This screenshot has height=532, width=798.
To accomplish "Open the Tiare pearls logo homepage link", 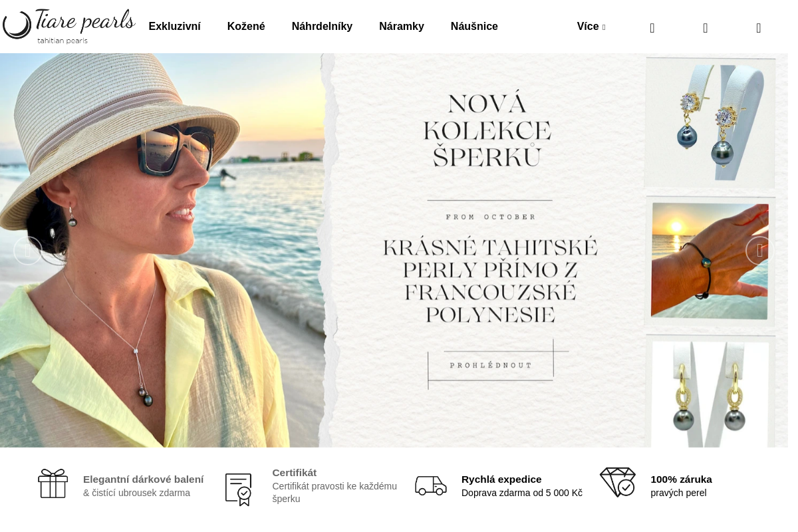I will tap(68, 27).
